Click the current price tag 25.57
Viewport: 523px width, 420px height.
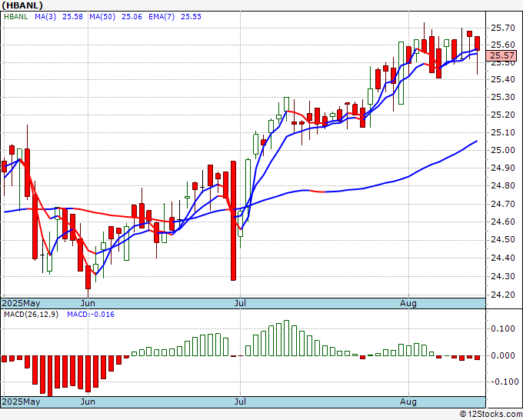(501, 55)
